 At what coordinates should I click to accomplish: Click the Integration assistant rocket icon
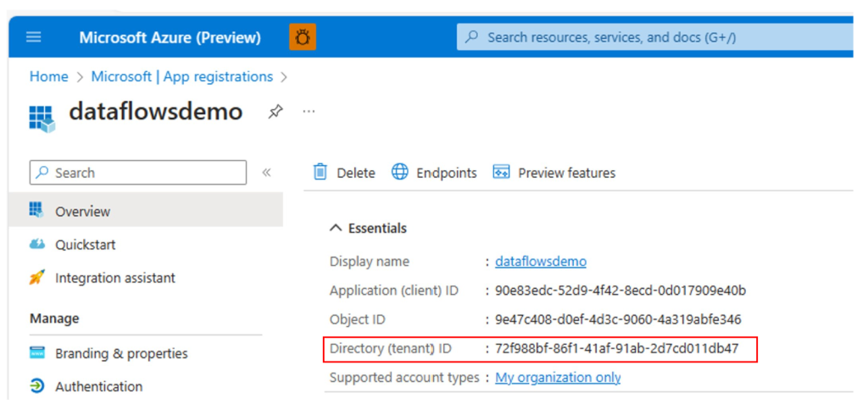pyautogui.click(x=36, y=277)
